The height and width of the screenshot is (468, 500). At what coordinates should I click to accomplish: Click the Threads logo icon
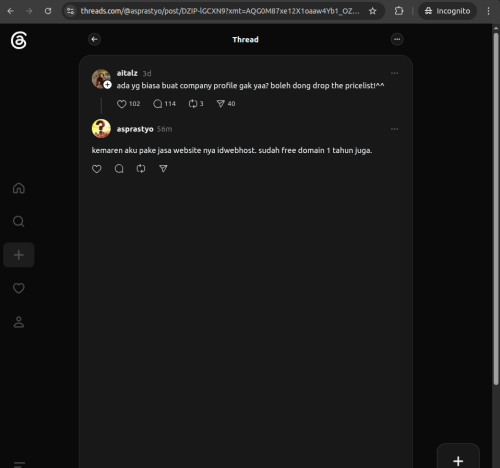click(19, 40)
